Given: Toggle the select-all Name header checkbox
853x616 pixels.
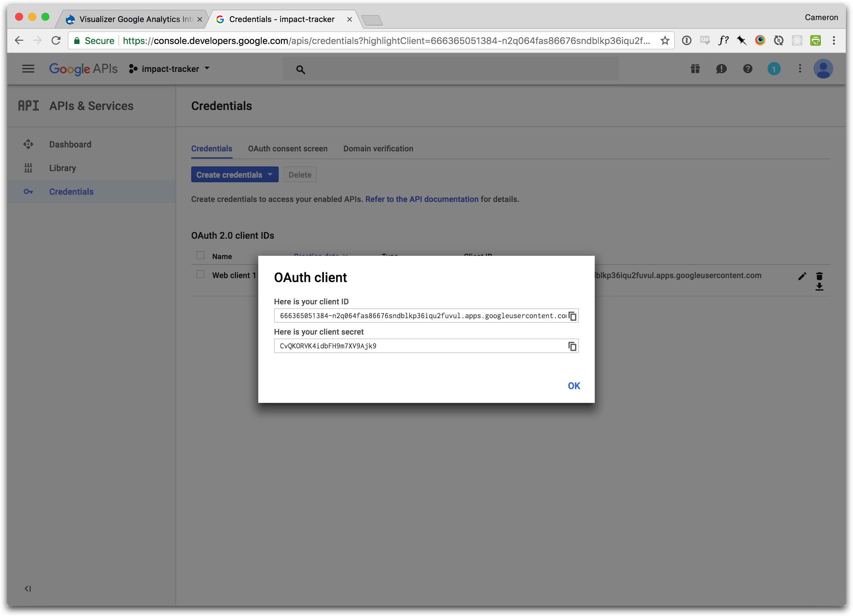Looking at the screenshot, I should point(200,255).
